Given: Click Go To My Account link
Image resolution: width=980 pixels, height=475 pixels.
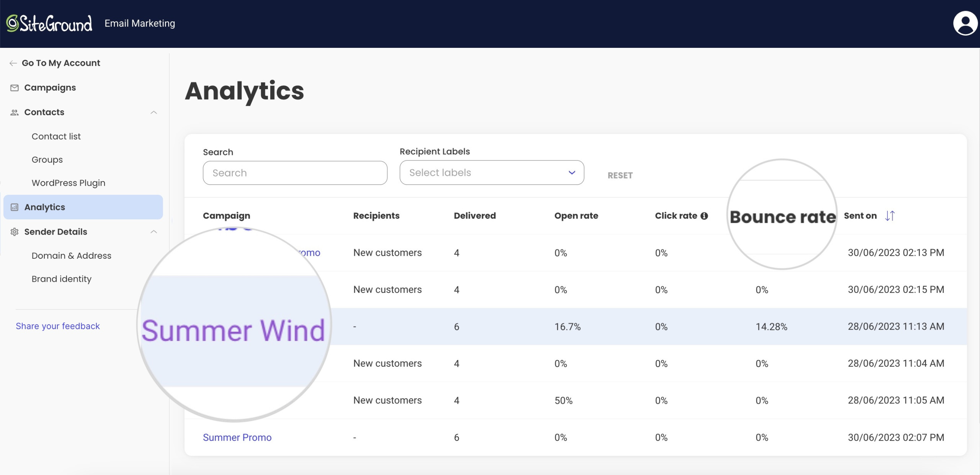Looking at the screenshot, I should [61, 63].
